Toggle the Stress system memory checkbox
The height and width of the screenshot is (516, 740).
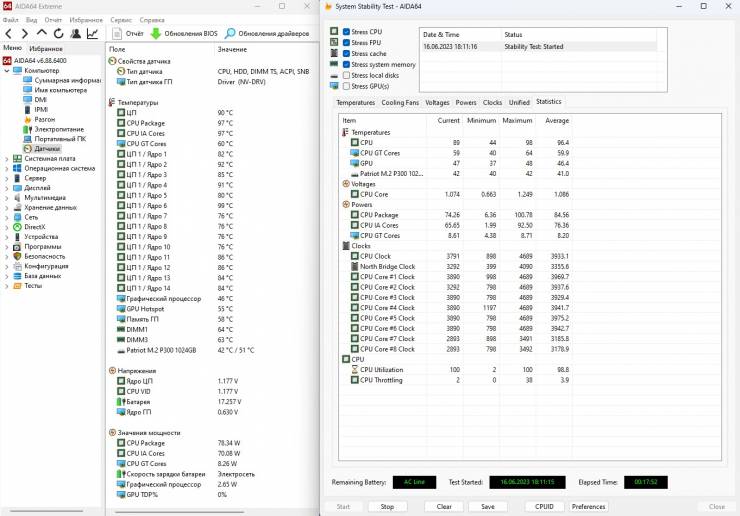[346, 64]
